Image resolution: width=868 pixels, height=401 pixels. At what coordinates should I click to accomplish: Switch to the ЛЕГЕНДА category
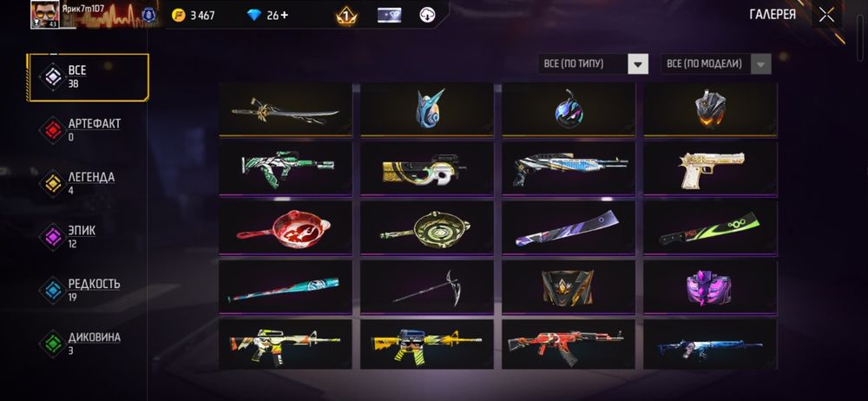tap(77, 183)
